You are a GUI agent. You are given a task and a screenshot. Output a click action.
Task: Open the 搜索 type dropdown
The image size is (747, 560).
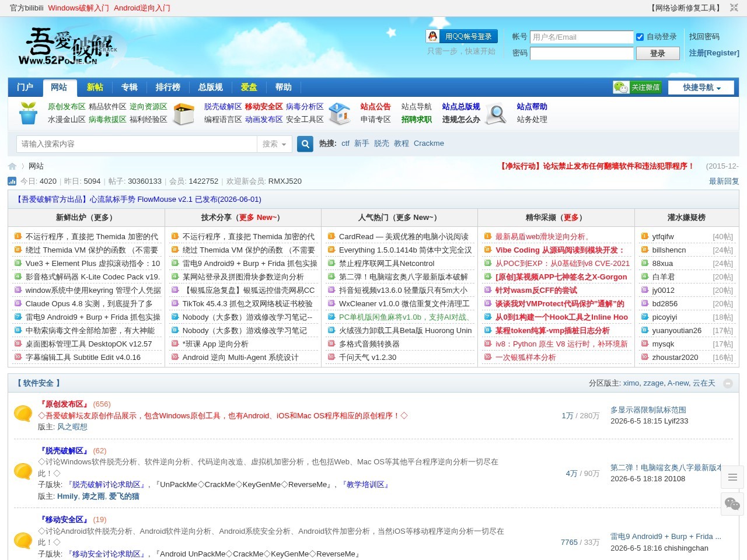(274, 144)
